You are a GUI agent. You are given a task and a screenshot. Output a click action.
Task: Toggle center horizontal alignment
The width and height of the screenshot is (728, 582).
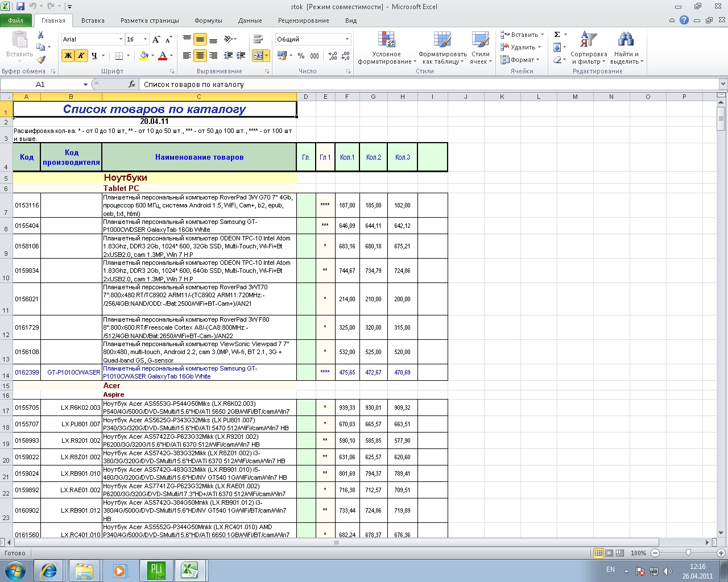coord(200,56)
